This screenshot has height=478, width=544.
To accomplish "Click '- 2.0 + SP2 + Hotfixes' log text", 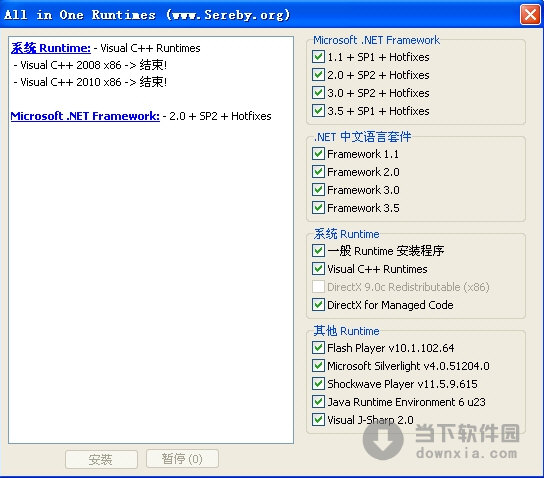I will coord(217,116).
